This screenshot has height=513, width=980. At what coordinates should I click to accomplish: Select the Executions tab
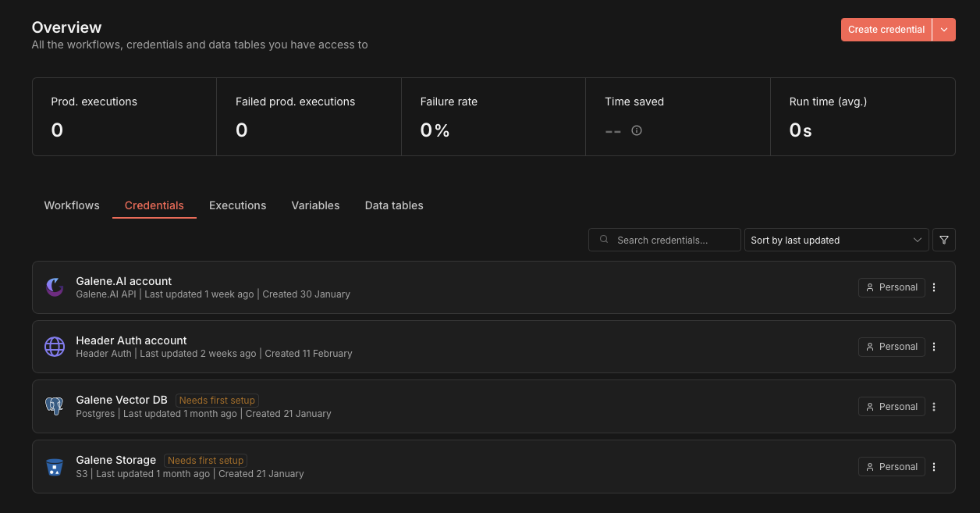coord(237,205)
